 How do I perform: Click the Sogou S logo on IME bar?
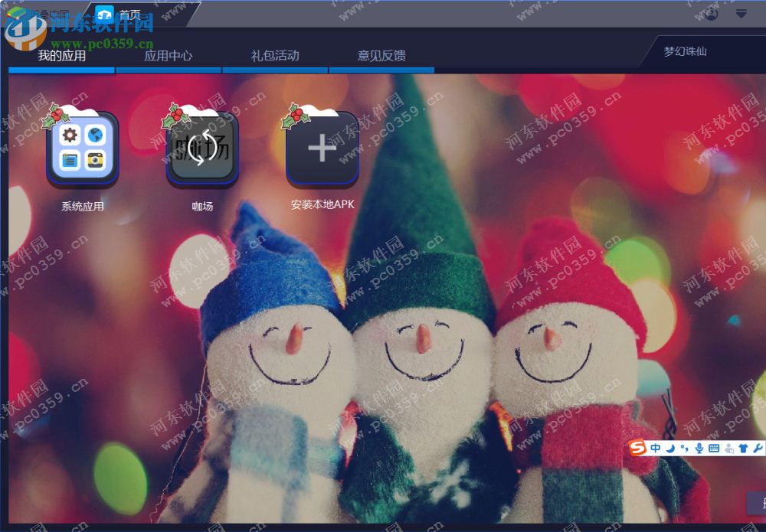[637, 448]
